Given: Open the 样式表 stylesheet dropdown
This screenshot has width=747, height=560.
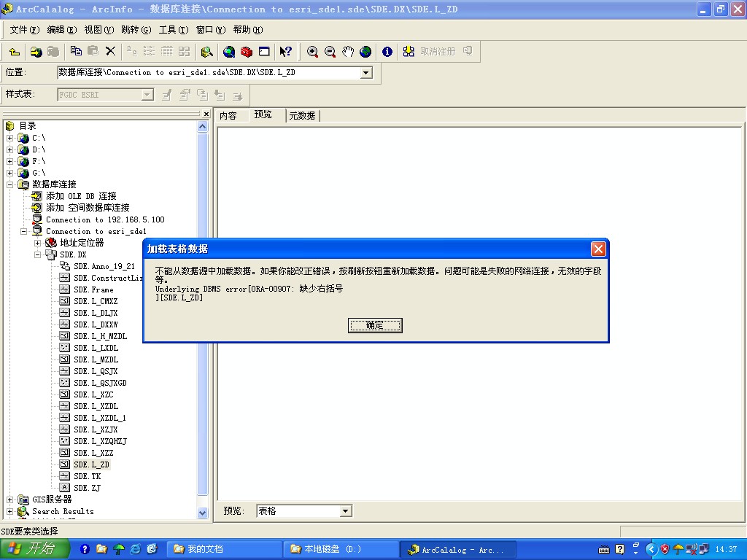Looking at the screenshot, I should (x=147, y=95).
